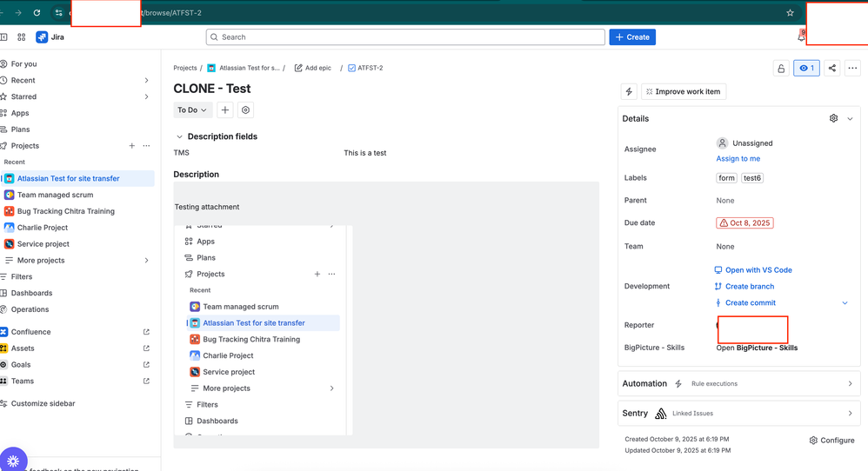Open the three-dot actions menu top right

pos(852,68)
